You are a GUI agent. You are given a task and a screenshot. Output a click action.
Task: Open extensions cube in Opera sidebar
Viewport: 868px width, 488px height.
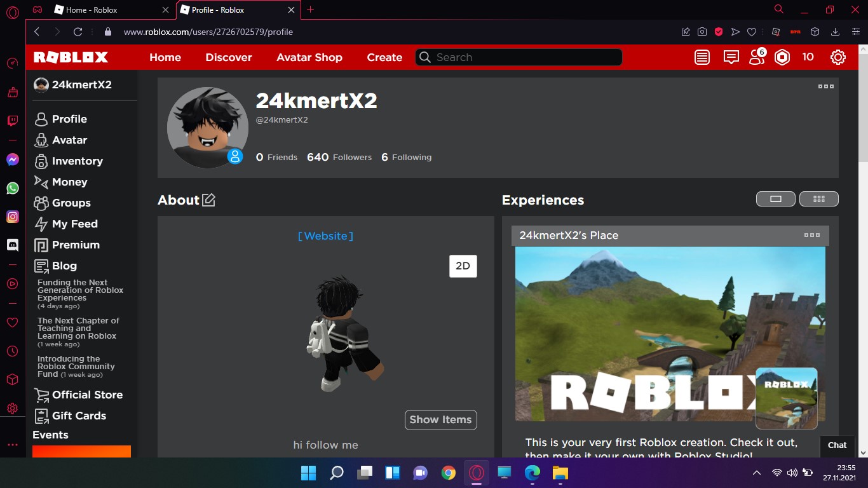[12, 379]
